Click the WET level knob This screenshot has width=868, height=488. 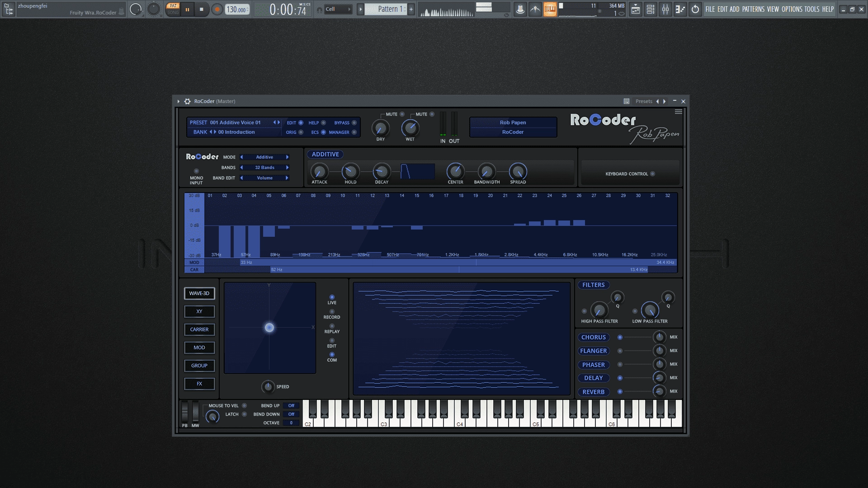410,128
